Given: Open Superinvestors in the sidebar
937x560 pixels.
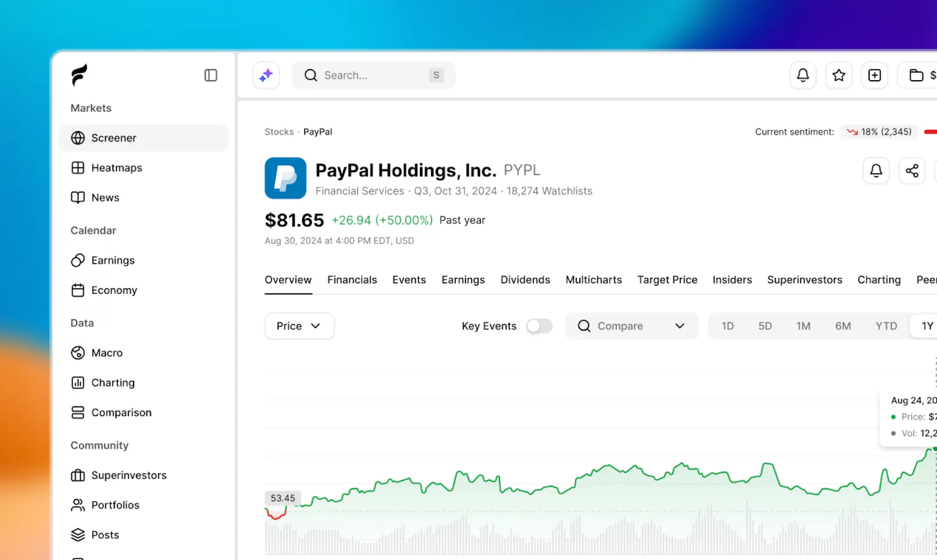Looking at the screenshot, I should (x=143, y=475).
